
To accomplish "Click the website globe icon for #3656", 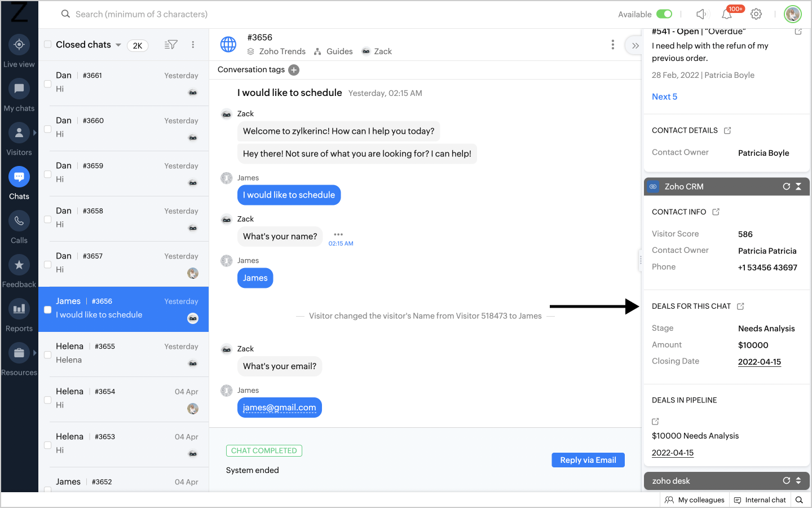I will tap(228, 44).
